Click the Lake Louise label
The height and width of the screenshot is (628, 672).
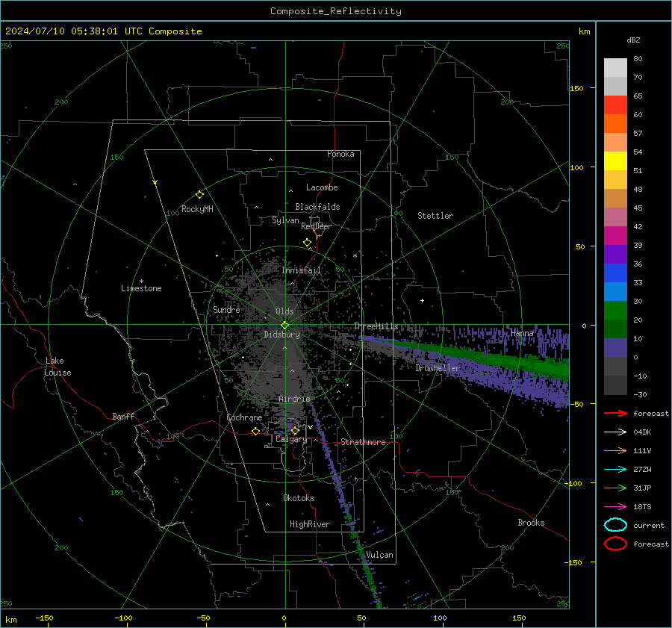pyautogui.click(x=57, y=367)
